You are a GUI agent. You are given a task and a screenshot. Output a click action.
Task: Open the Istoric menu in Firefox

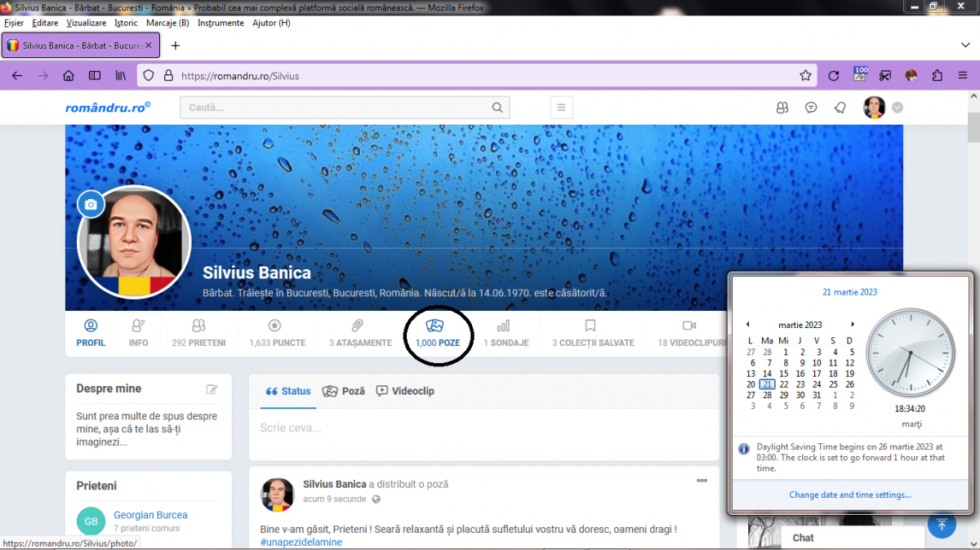(126, 23)
